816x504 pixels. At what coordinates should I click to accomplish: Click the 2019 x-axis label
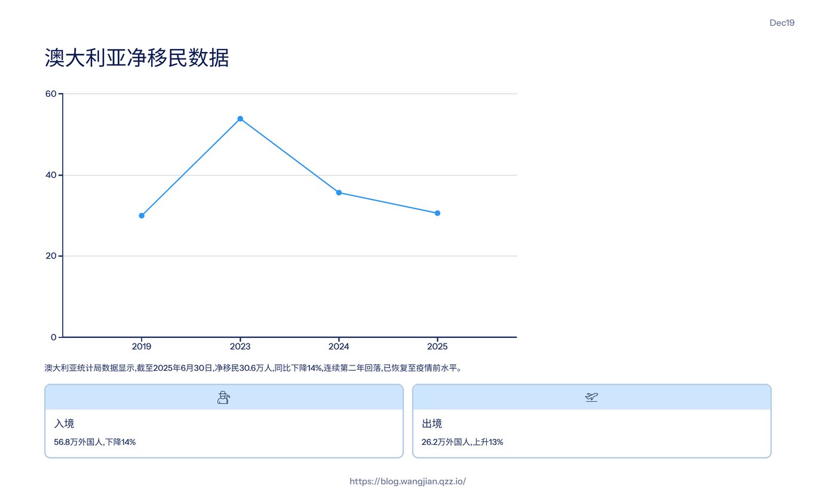(142, 346)
